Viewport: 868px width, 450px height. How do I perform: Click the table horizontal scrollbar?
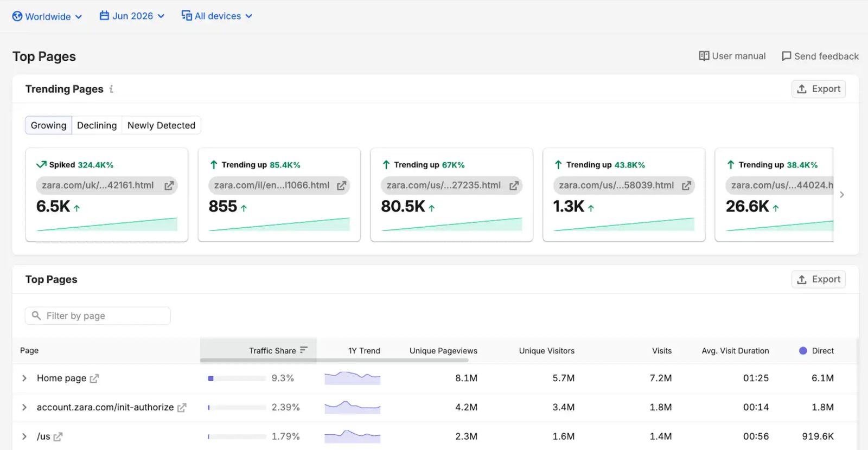click(334, 360)
